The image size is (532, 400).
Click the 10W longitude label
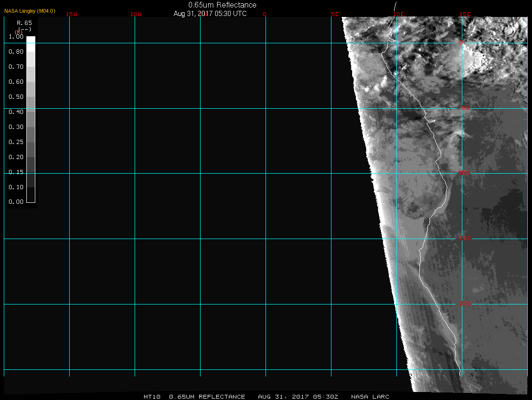point(136,14)
